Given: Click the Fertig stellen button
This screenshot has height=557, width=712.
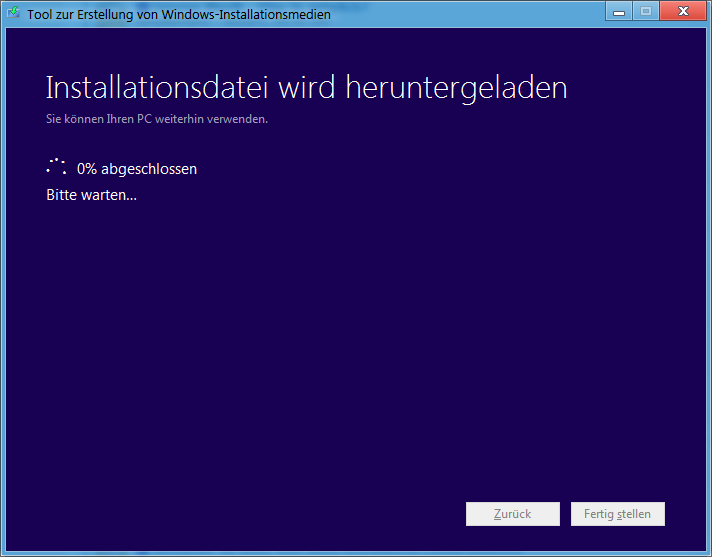Looking at the screenshot, I should (x=618, y=514).
